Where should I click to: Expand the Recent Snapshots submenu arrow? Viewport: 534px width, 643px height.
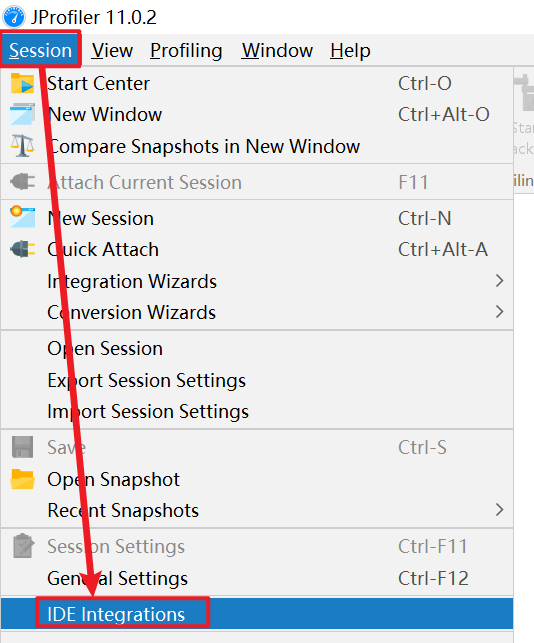coord(499,510)
